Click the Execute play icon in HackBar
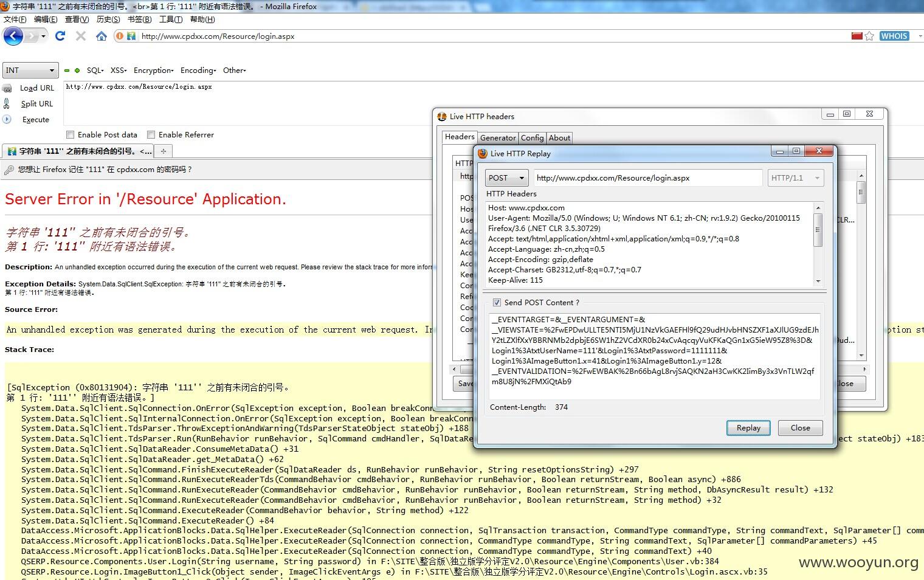The height and width of the screenshot is (580, 924). pyautogui.click(x=7, y=120)
